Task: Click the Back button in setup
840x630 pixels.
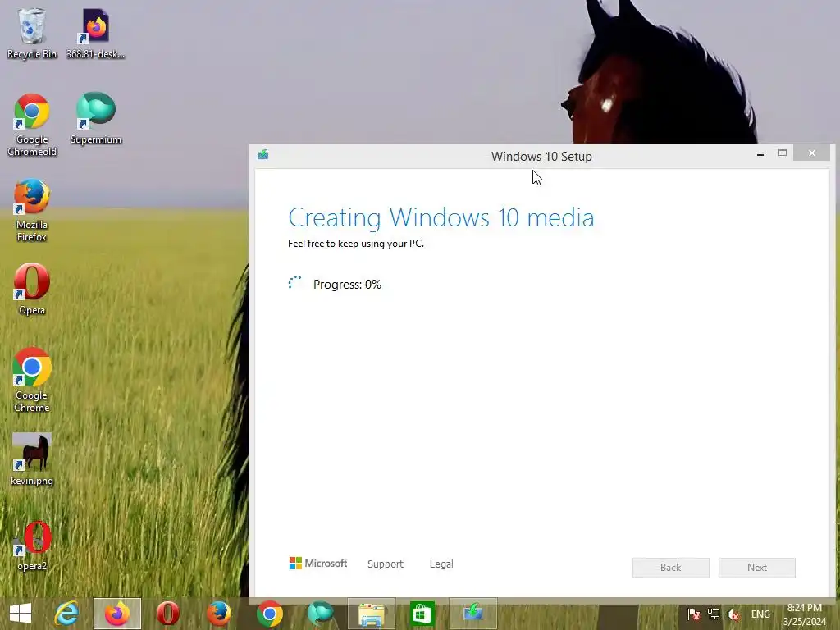Action: click(671, 568)
